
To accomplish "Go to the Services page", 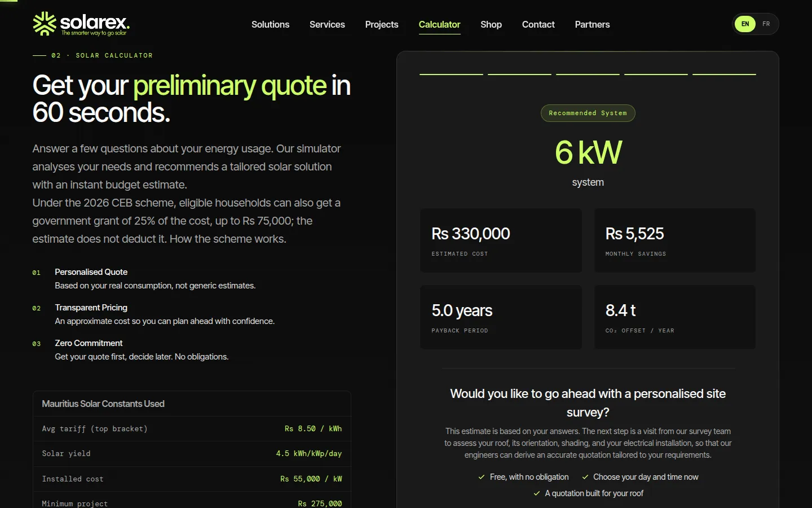I will [x=327, y=24].
